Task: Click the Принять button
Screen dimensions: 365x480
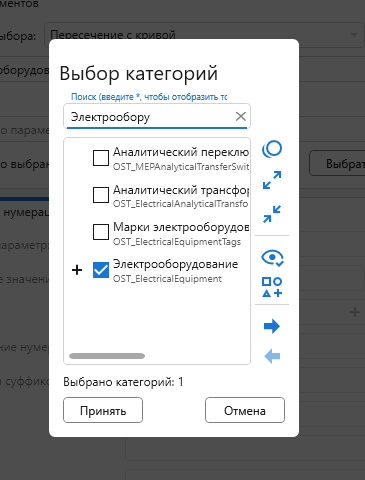Action: (103, 410)
